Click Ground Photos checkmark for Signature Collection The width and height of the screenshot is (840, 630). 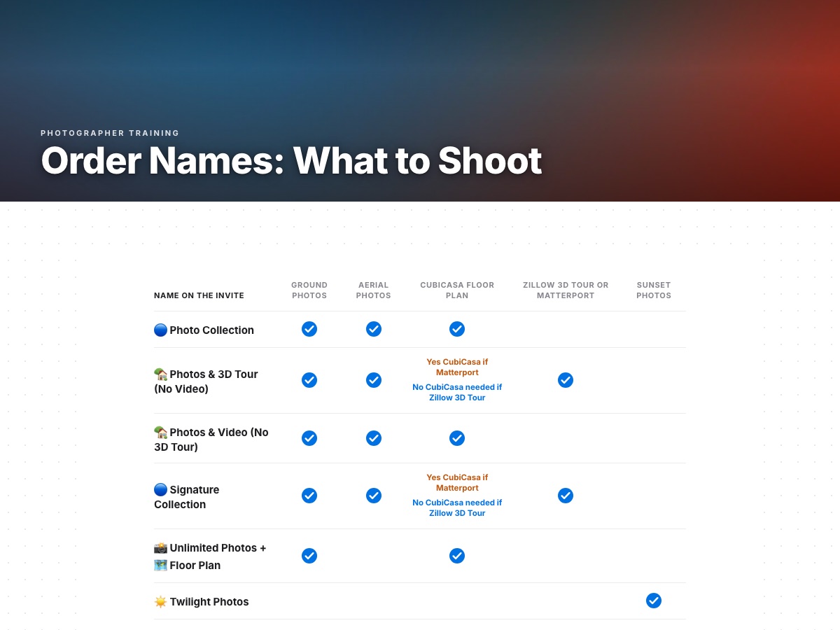(x=309, y=496)
